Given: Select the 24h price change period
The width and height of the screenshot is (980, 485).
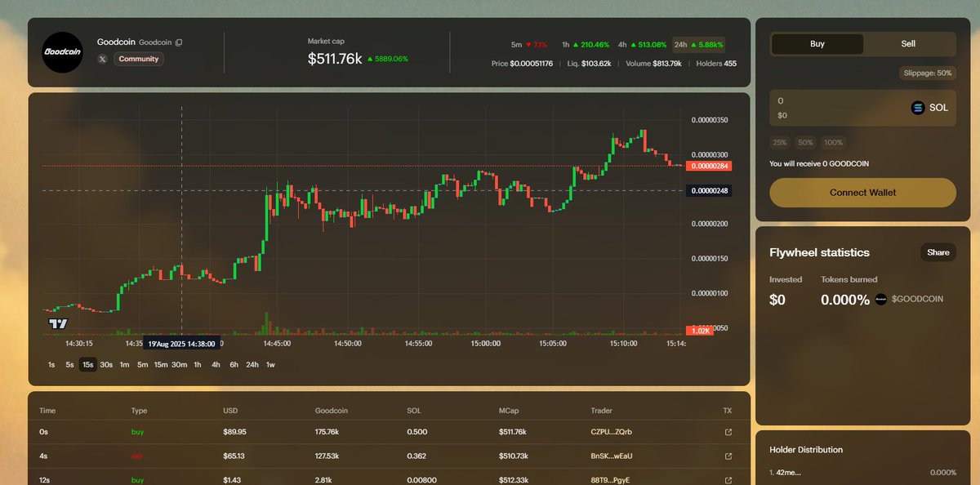Looking at the screenshot, I should pos(699,45).
